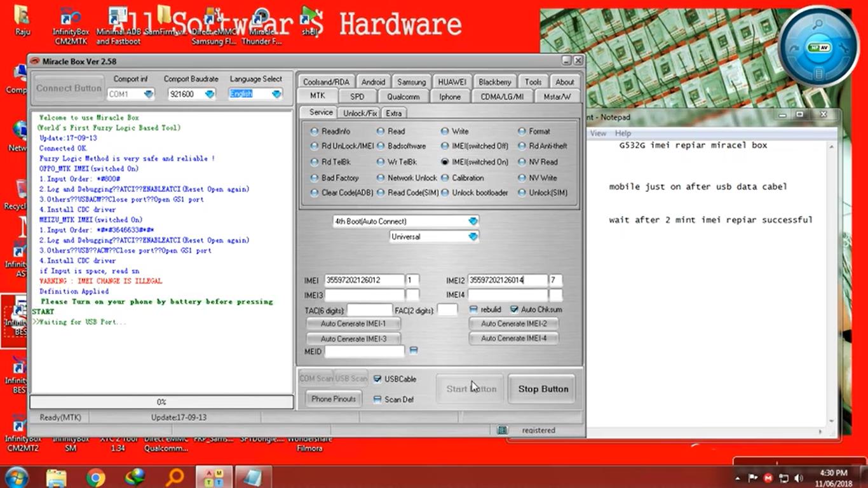The image size is (868, 488).
Task: Click the status bar icon left of 'registered'
Action: [502, 430]
